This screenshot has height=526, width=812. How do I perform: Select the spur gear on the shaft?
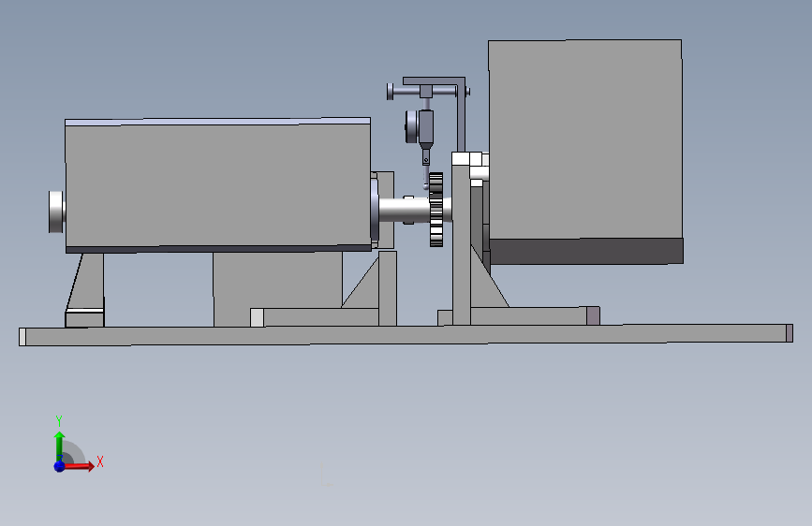tap(436, 209)
